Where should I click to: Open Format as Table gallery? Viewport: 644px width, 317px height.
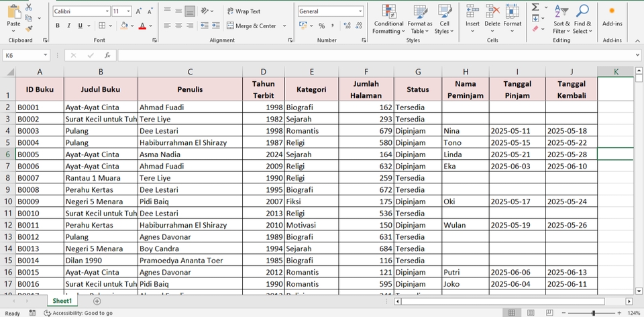[420, 19]
